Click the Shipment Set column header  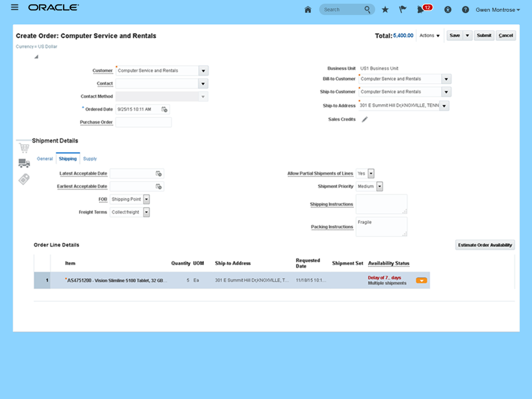click(347, 263)
